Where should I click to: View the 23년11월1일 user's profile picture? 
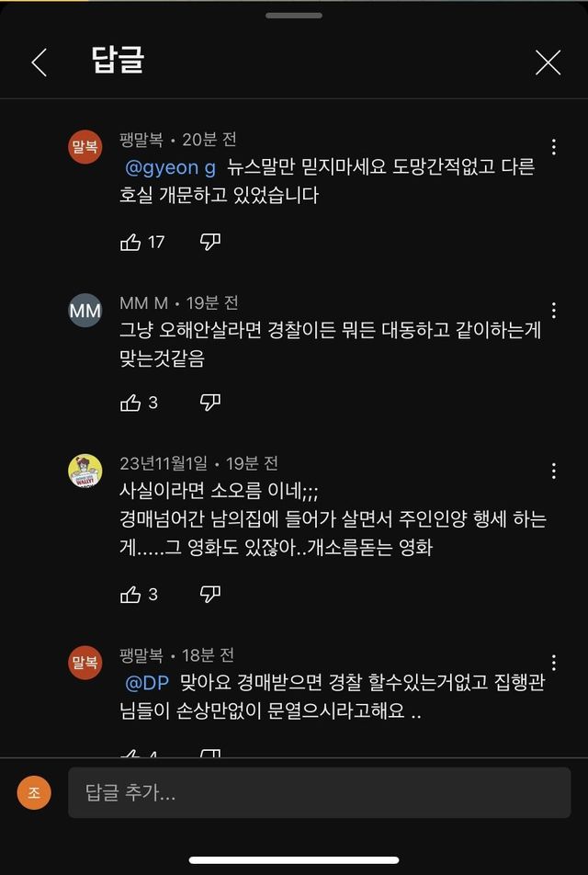(x=85, y=471)
